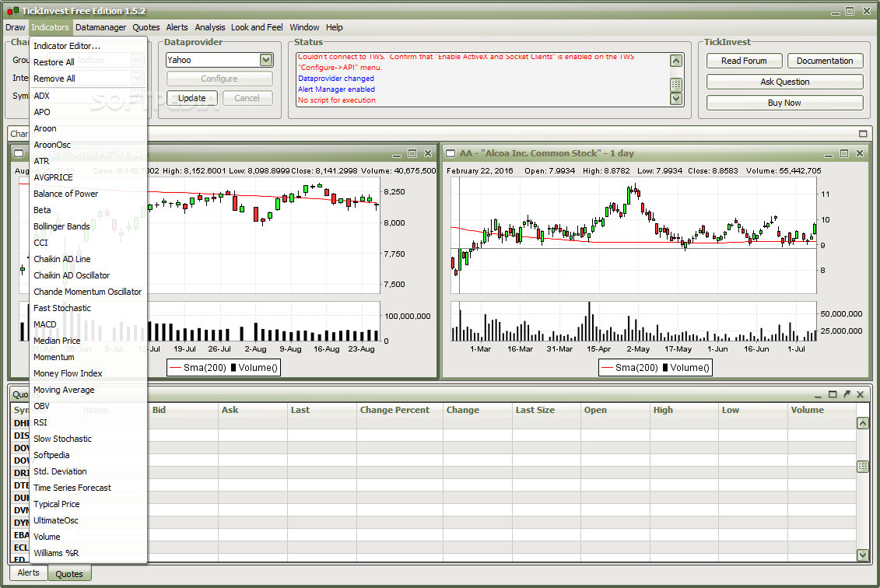Open the Draw menu
The image size is (880, 588).
point(15,27)
